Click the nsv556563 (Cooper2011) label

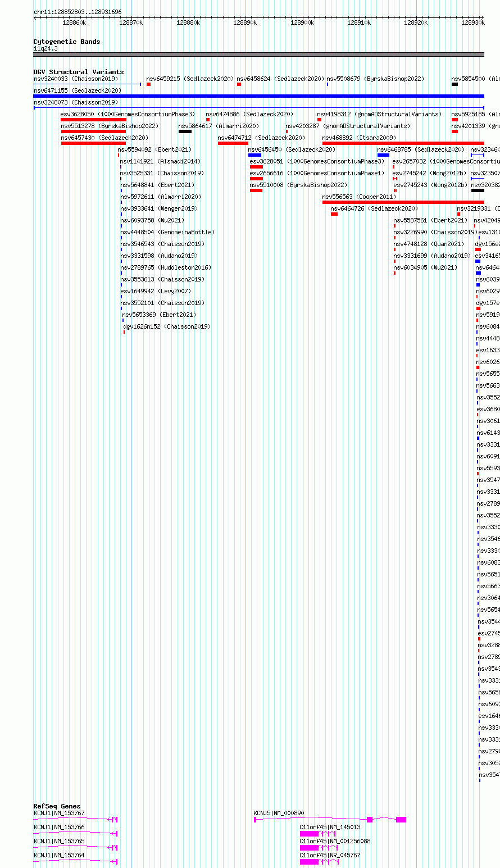coord(359,197)
